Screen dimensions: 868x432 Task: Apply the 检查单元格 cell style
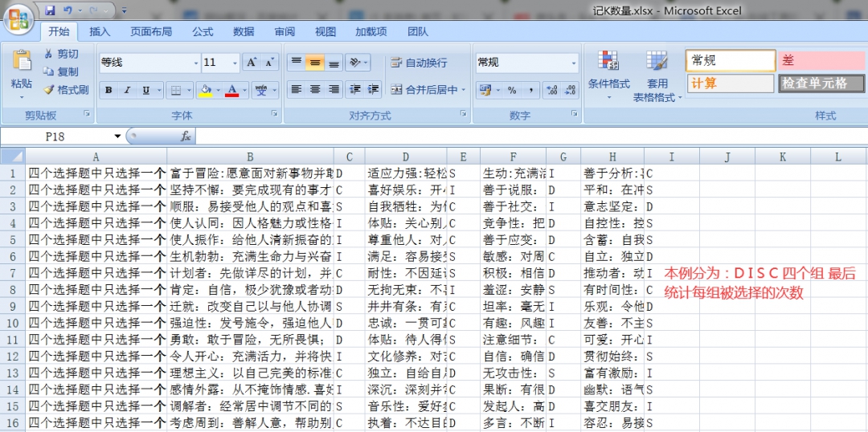[x=814, y=83]
